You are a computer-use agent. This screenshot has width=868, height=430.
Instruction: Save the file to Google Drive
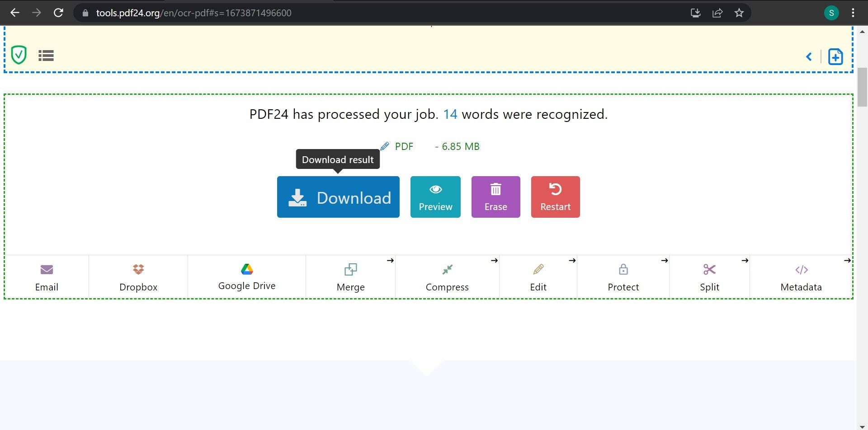click(246, 276)
